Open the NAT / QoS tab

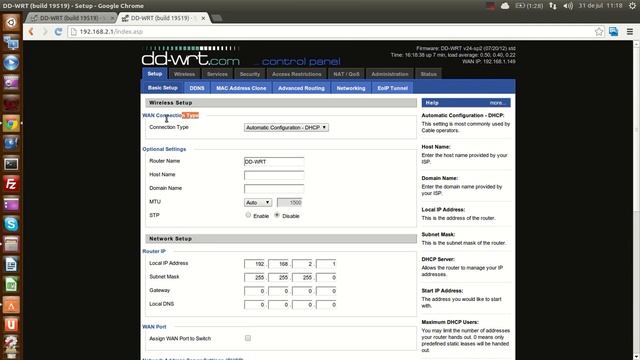click(x=346, y=74)
